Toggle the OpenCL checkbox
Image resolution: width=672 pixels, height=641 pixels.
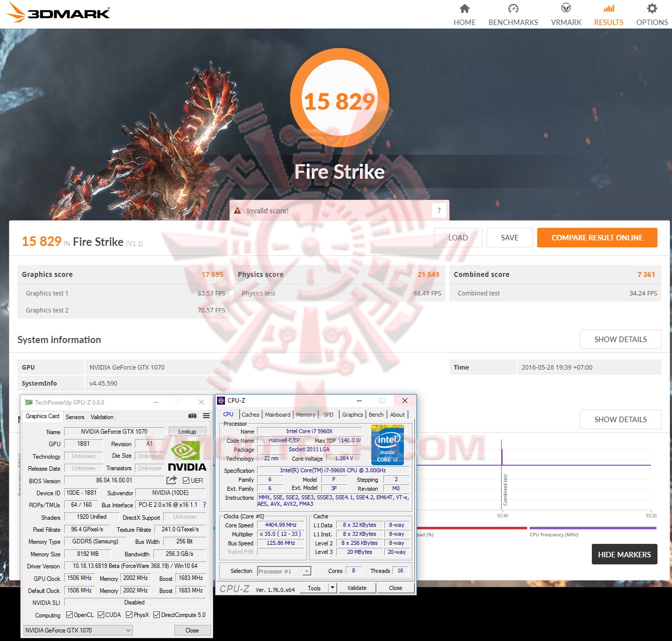(x=70, y=615)
